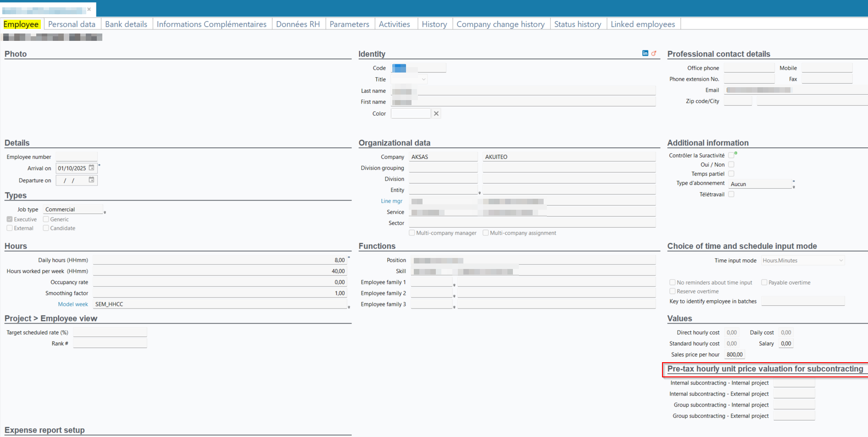Click the male gender icon beside LinkedIn
The width and height of the screenshot is (868, 437).
click(654, 53)
